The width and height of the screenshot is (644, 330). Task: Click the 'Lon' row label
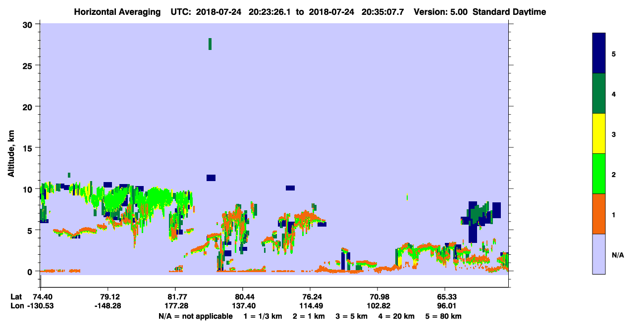(17, 306)
